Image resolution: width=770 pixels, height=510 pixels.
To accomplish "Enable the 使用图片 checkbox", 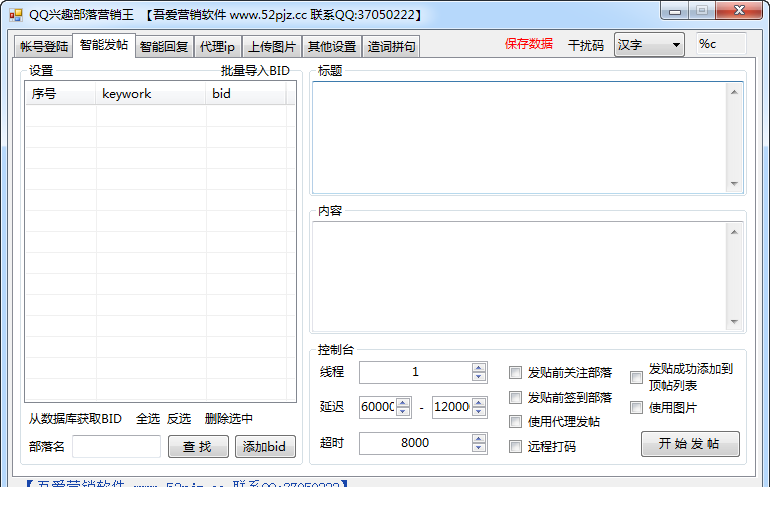I will (x=636, y=407).
